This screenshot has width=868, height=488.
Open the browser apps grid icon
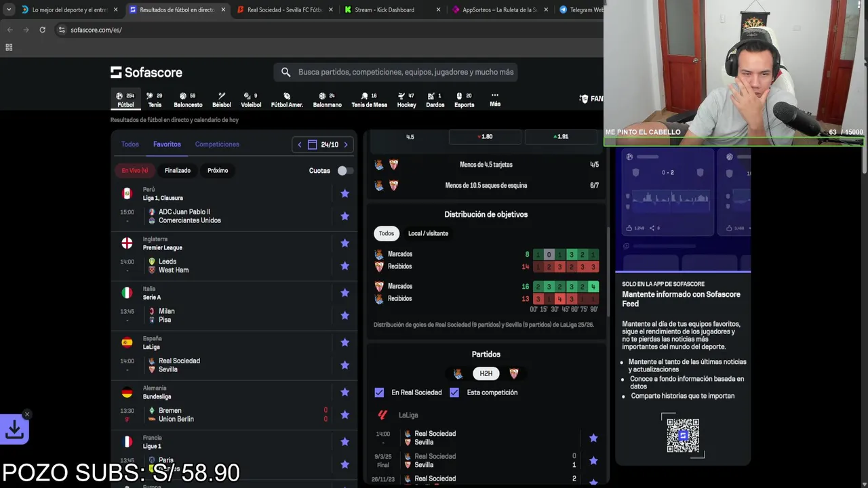click(x=9, y=47)
